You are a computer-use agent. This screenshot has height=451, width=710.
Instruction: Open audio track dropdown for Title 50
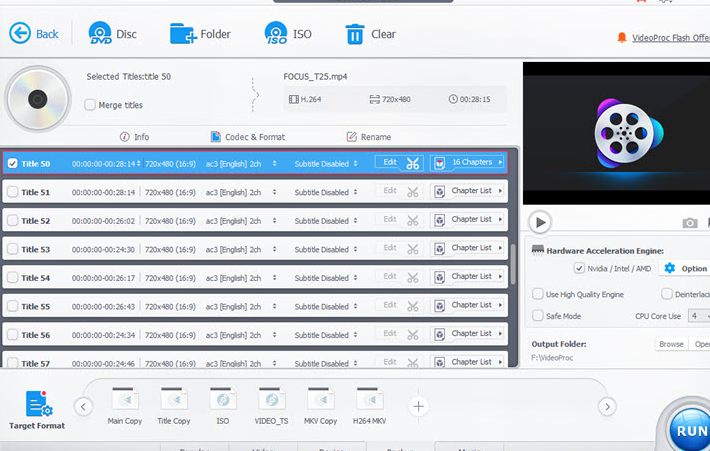[274, 163]
